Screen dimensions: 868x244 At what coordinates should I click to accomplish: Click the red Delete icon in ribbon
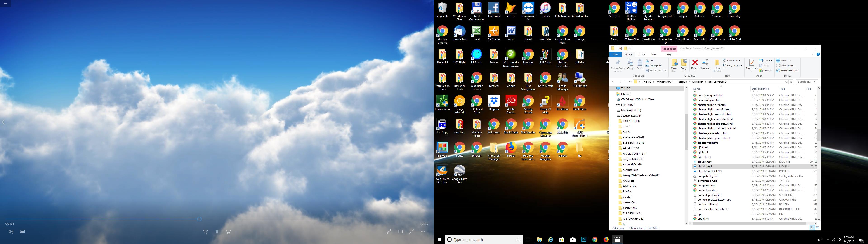(695, 63)
